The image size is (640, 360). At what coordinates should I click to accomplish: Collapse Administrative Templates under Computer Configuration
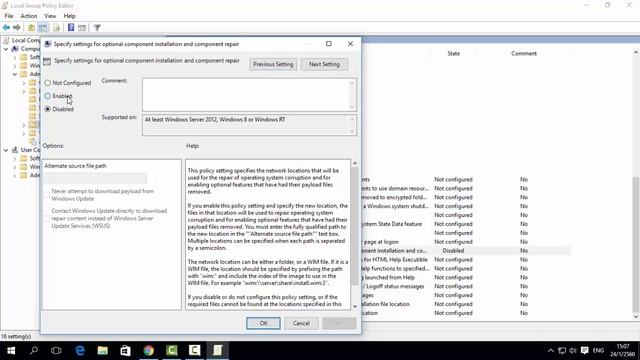pyautogui.click(x=15, y=74)
